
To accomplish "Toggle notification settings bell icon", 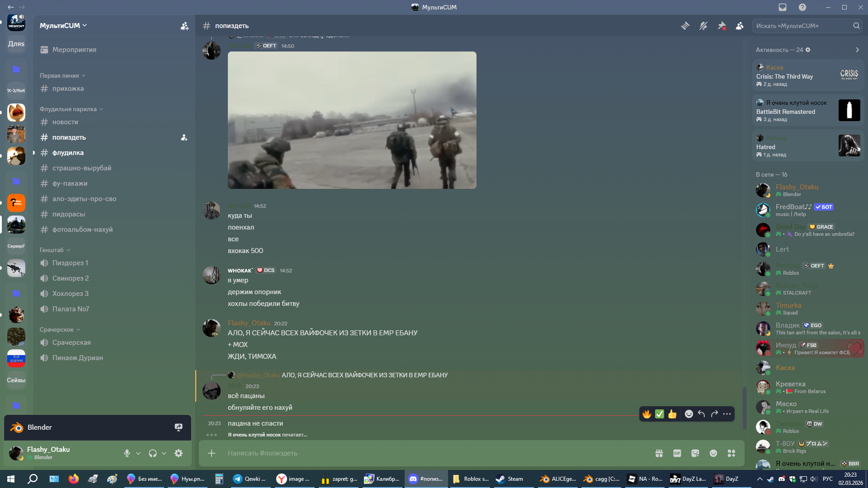I will [x=703, y=26].
